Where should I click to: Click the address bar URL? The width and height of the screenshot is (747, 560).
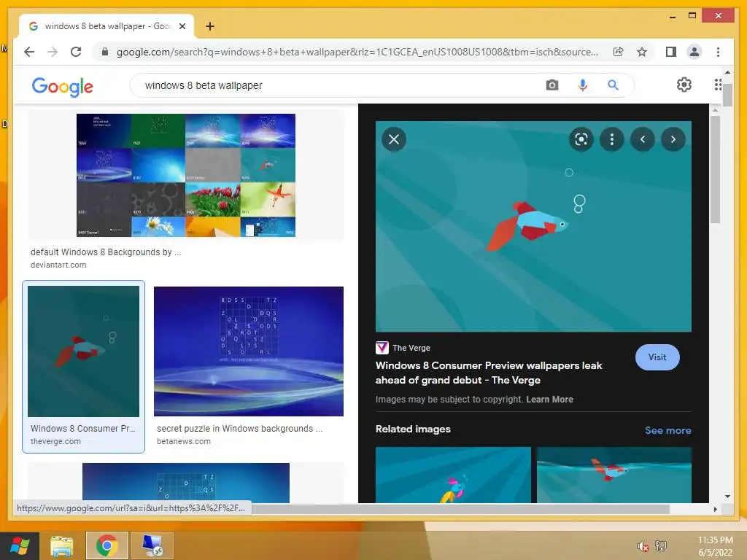[x=357, y=52]
